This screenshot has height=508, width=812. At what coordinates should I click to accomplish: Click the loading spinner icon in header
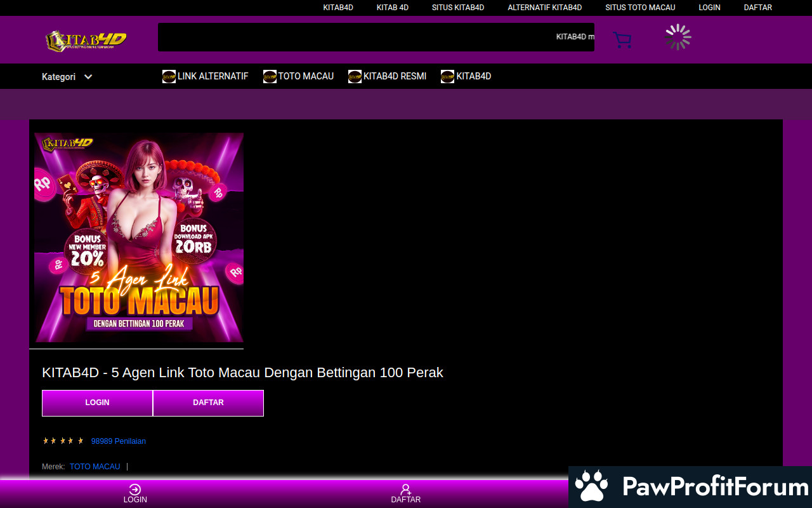pyautogui.click(x=678, y=37)
